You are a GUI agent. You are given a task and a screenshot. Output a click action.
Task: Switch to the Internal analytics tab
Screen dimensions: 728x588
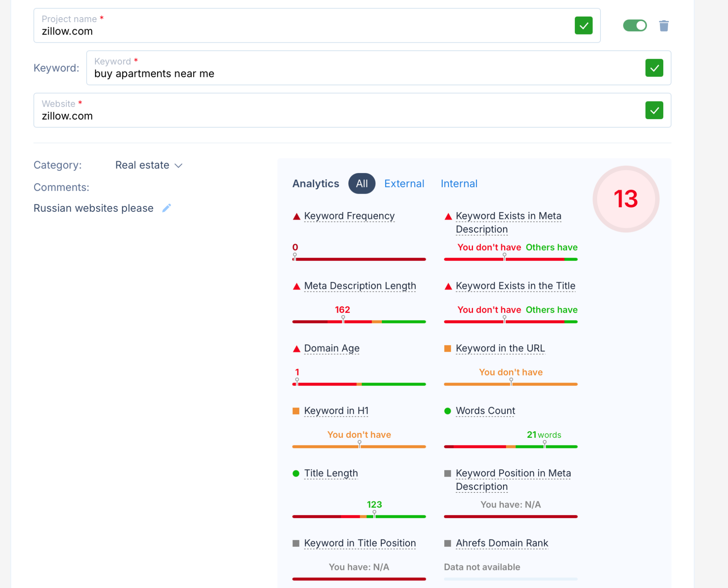coord(459,183)
